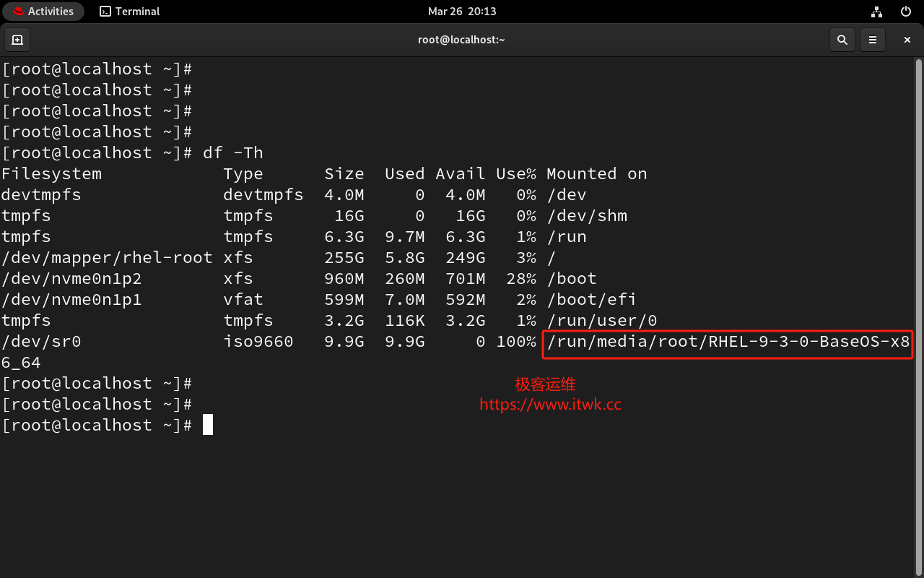Click the 'Mounted on' column header

coord(597,174)
